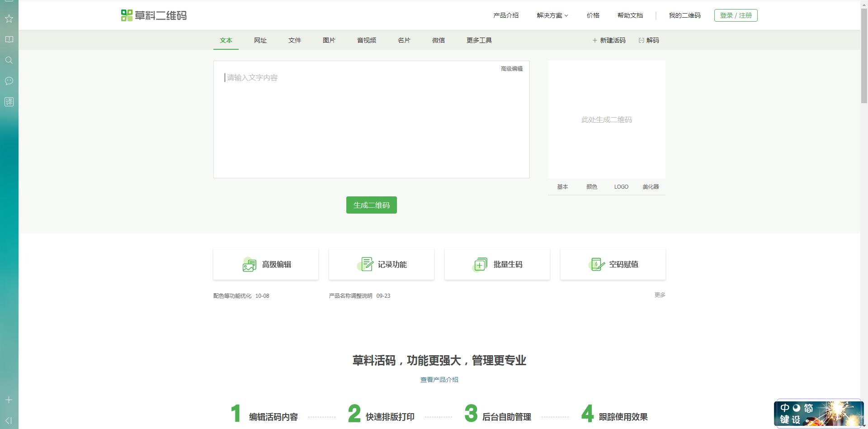868x429 pixels.
Task: Open search from the left sidebar magnifier
Action: coord(9,60)
